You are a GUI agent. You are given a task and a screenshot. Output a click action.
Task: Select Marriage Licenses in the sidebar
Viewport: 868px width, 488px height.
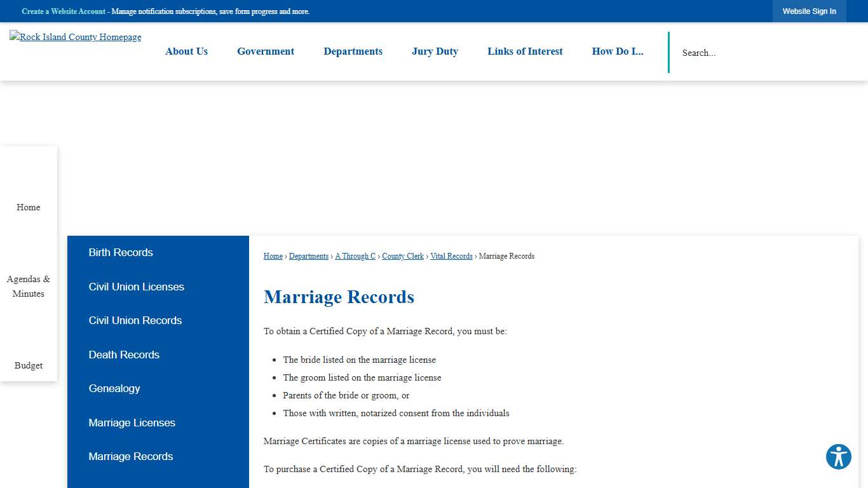tap(132, 423)
